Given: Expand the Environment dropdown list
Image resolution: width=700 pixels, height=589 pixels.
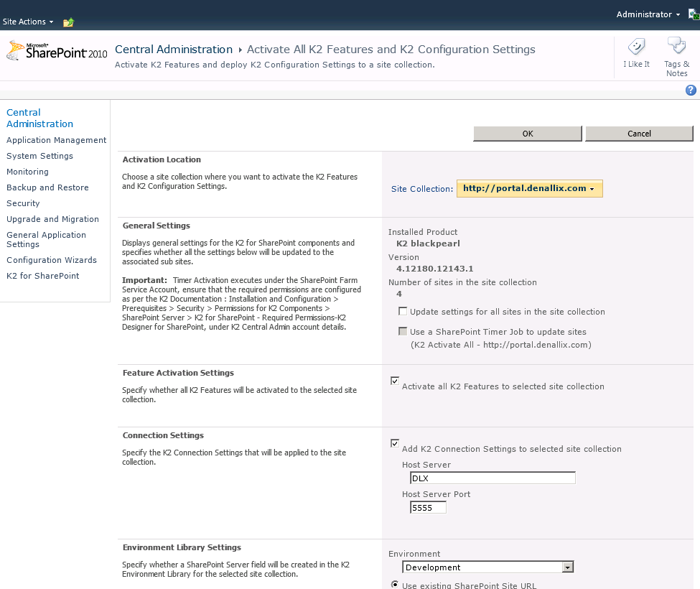Looking at the screenshot, I should [x=568, y=567].
